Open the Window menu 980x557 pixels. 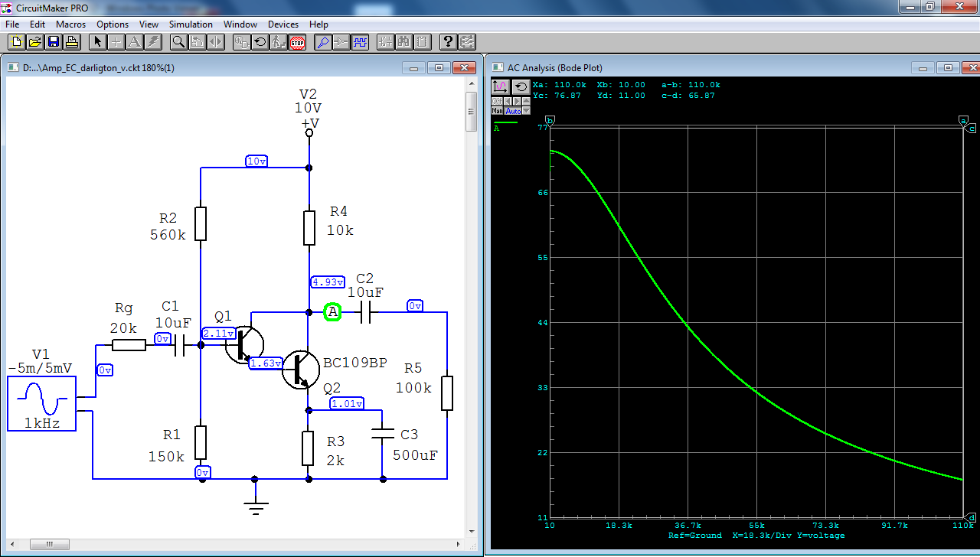(x=240, y=24)
